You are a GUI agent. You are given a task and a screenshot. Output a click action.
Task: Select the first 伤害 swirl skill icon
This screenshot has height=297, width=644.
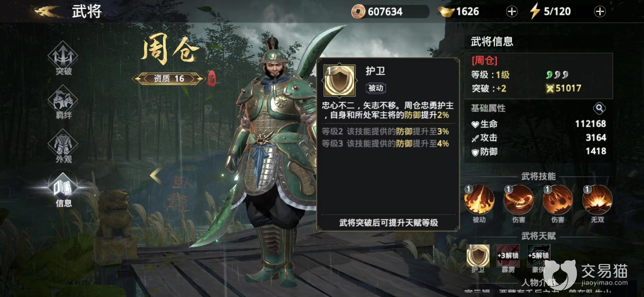click(x=519, y=200)
